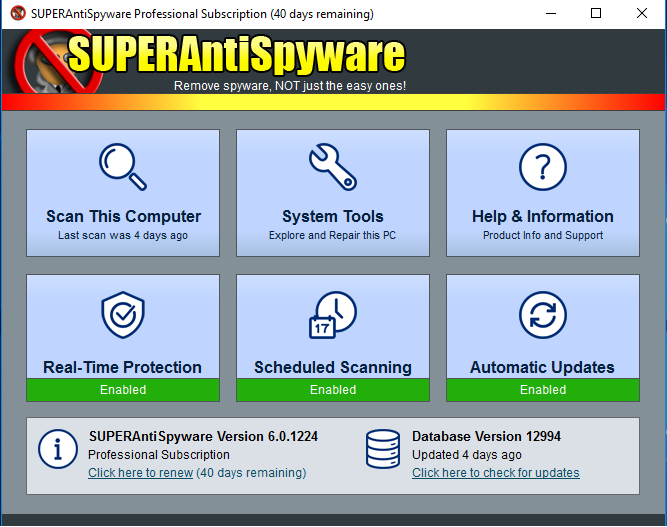This screenshot has width=667, height=527.
Task: Maximize the SUPERAntiSpyware window
Action: [596, 14]
